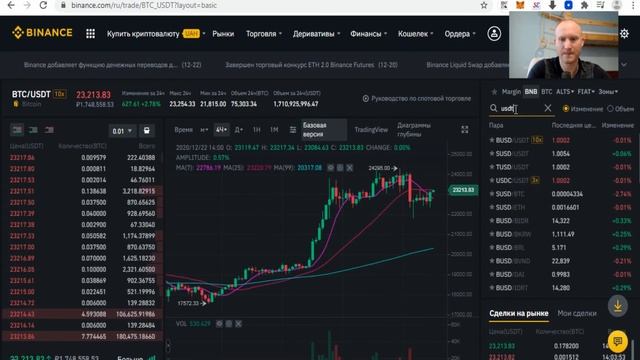Open the browser extensions puzzle icon

[x=584, y=5]
